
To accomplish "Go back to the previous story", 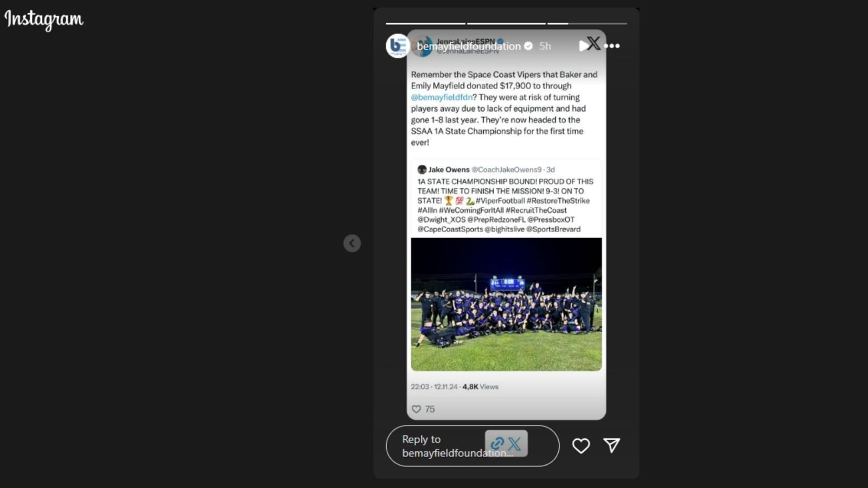I will click(352, 243).
